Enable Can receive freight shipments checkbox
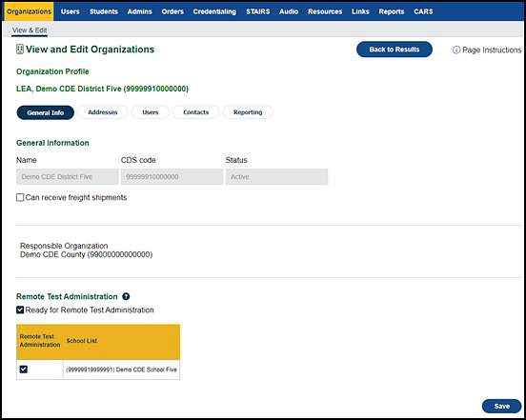 (x=20, y=197)
